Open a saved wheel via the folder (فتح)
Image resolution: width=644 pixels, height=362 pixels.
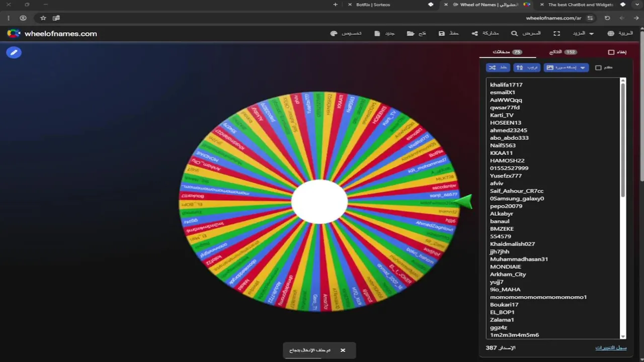417,33
